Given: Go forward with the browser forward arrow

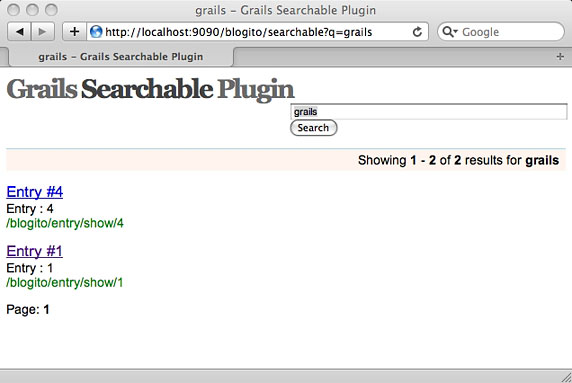Looking at the screenshot, I should [43, 32].
